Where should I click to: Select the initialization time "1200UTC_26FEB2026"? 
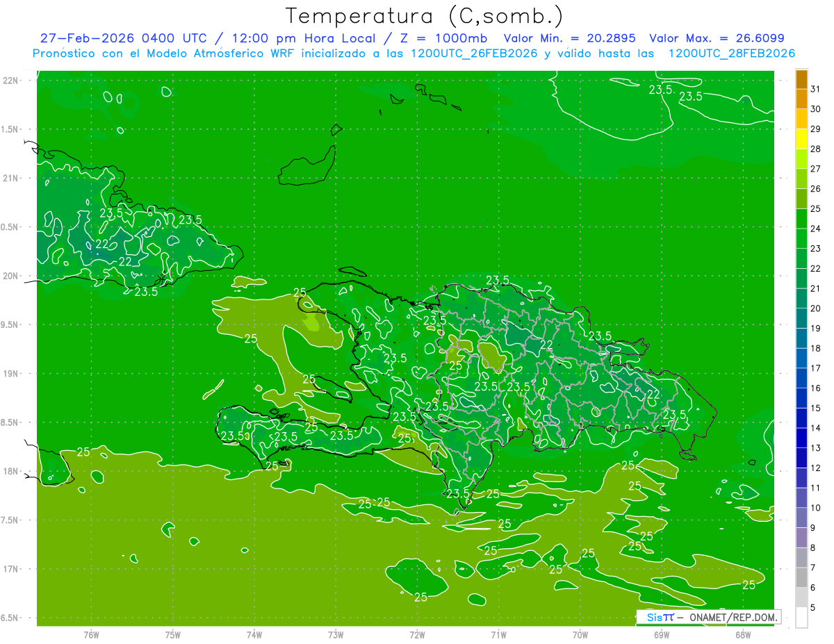474,53
